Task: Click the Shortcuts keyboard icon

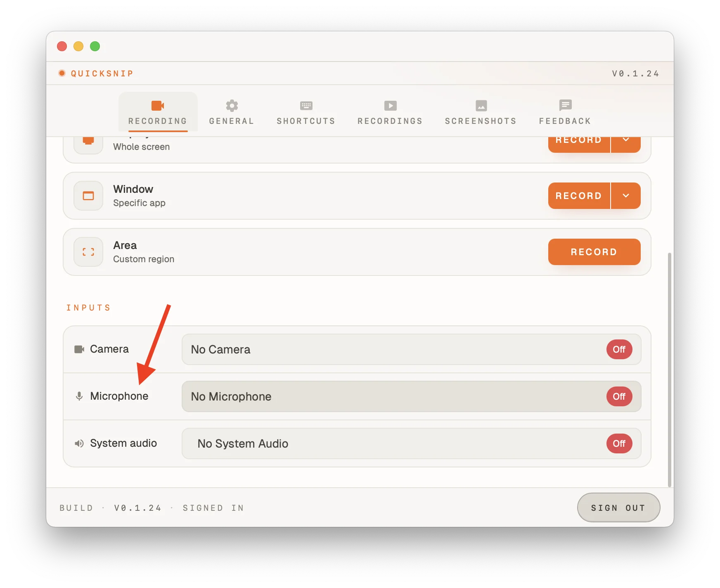Action: (306, 106)
